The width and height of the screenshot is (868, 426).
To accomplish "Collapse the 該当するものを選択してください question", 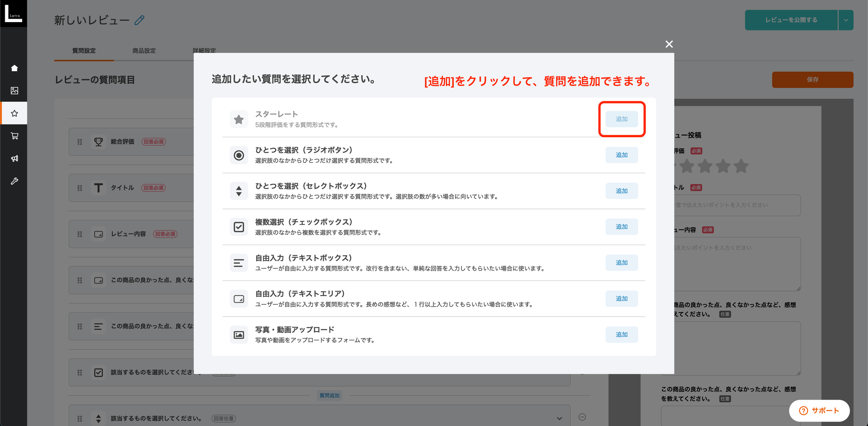I will [559, 418].
